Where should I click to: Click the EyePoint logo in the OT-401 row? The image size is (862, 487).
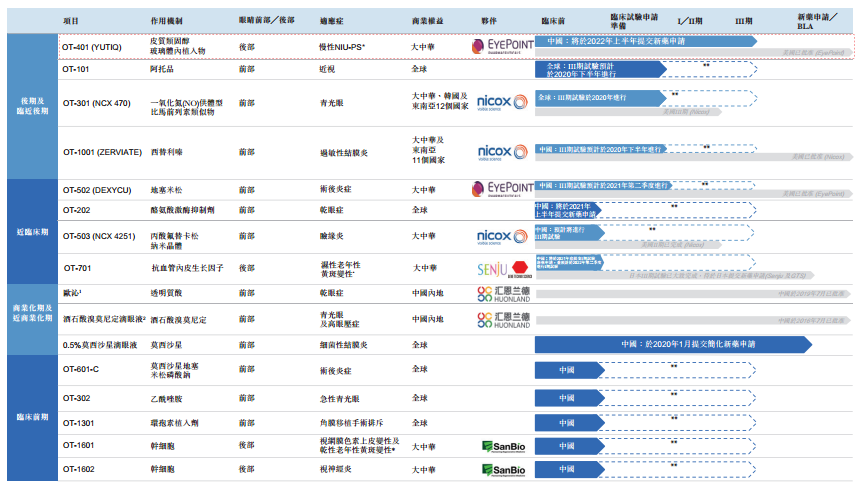(501, 46)
